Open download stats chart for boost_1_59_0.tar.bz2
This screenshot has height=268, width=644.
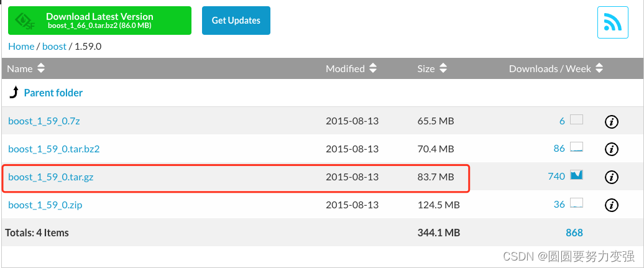[x=577, y=147]
